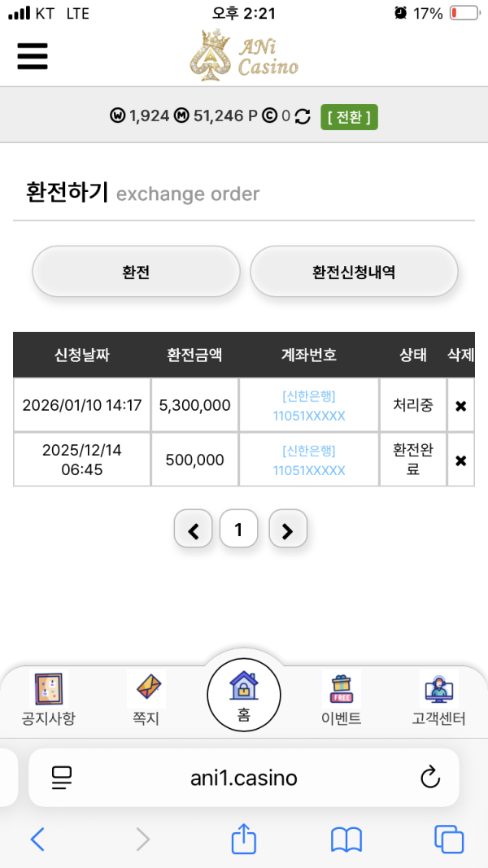Tap the ANi Casino crown logo
This screenshot has width=488, height=868.
pos(212,56)
